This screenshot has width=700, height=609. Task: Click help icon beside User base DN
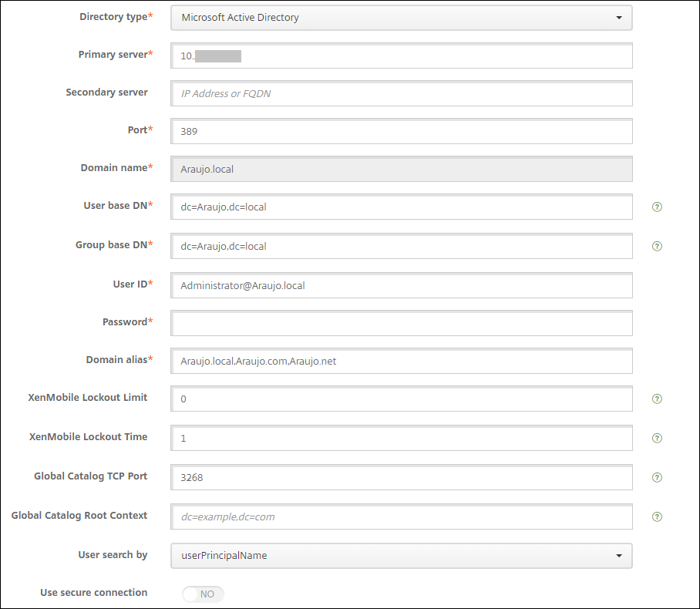(657, 207)
